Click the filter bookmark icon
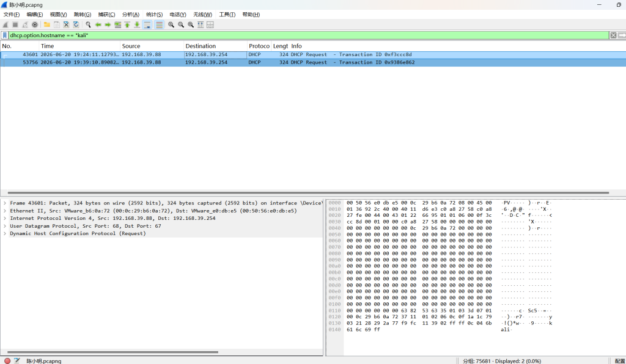The image size is (626, 364). (5, 35)
